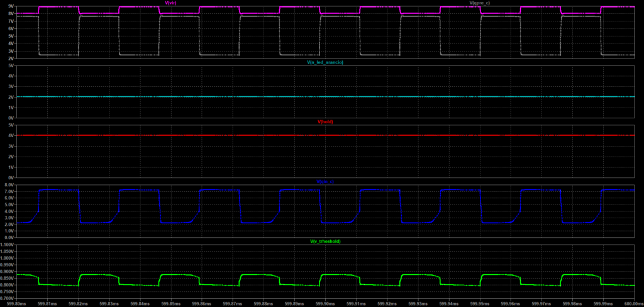The height and width of the screenshot is (307, 644).
Task: Click the 599.93ms time axis label
Action: click(418, 304)
